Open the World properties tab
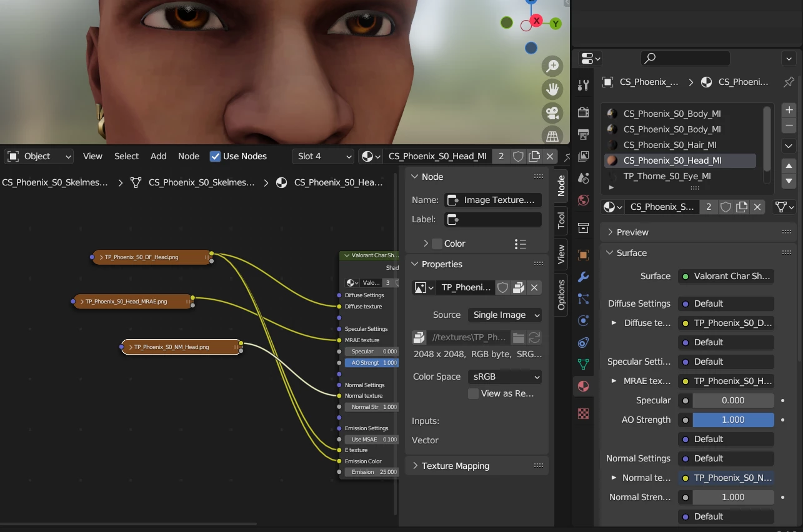 coord(583,200)
